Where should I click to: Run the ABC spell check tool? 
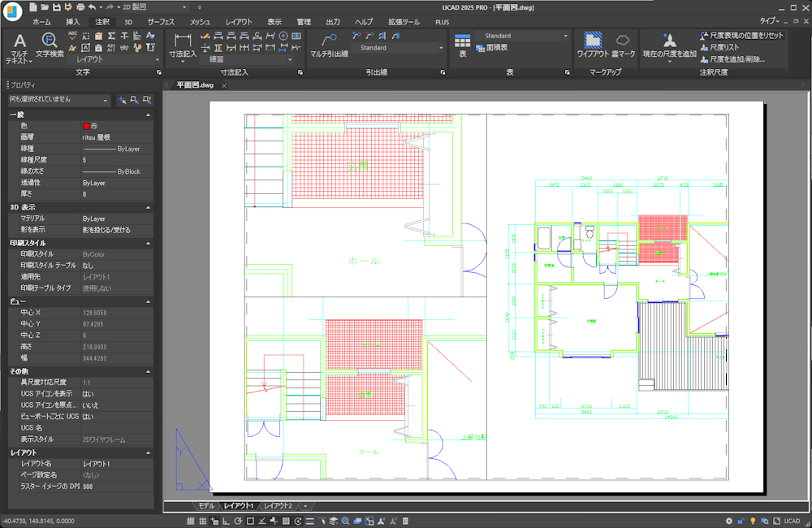[72, 35]
